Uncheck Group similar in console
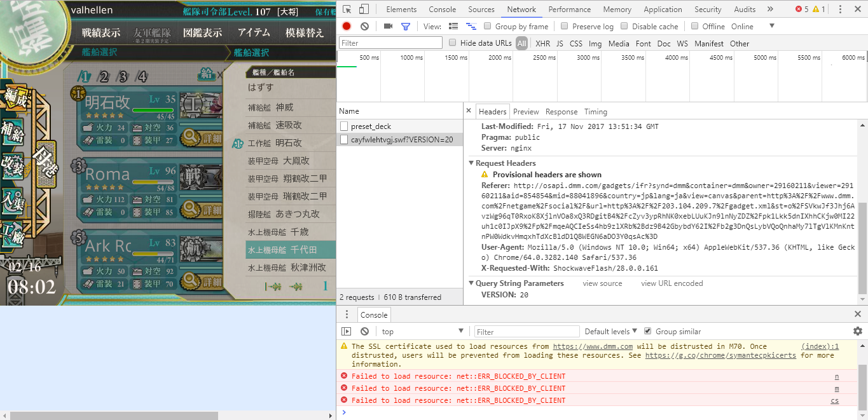The image size is (868, 420). point(648,331)
